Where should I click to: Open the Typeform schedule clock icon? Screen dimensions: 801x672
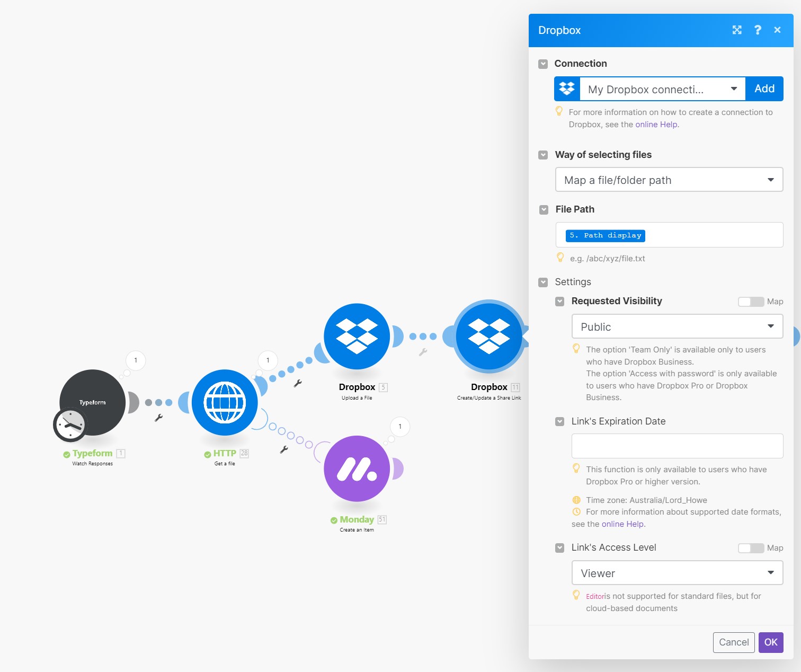(x=69, y=425)
